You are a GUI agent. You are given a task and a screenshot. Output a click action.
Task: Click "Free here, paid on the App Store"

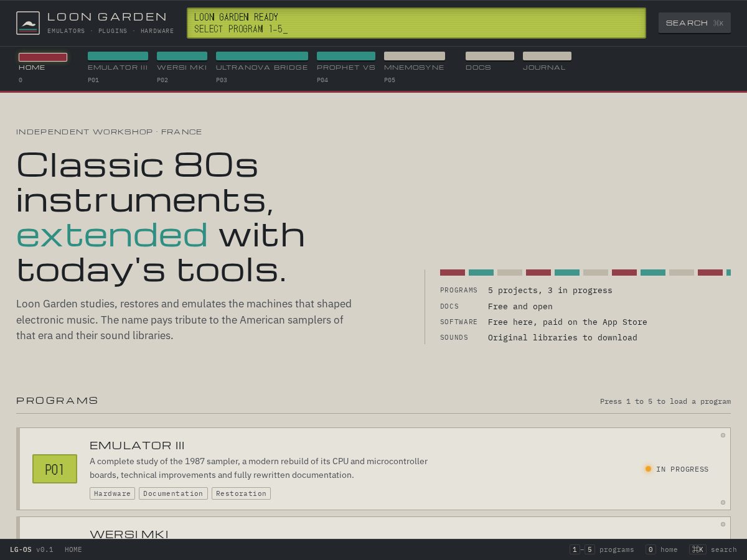pos(568,322)
